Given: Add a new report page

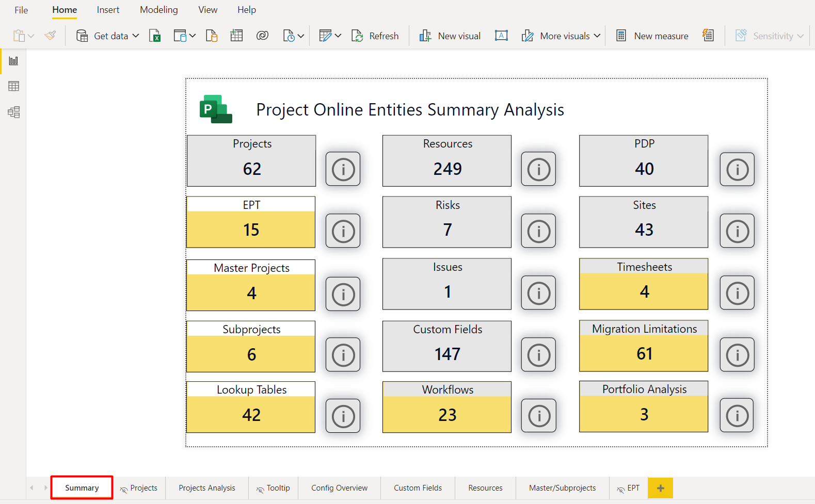Looking at the screenshot, I should pyautogui.click(x=661, y=488).
